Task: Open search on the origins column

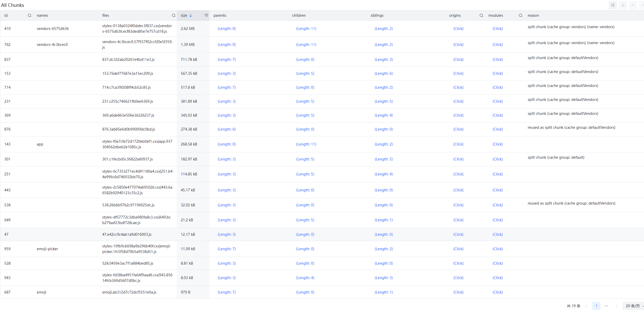Action: point(481,15)
